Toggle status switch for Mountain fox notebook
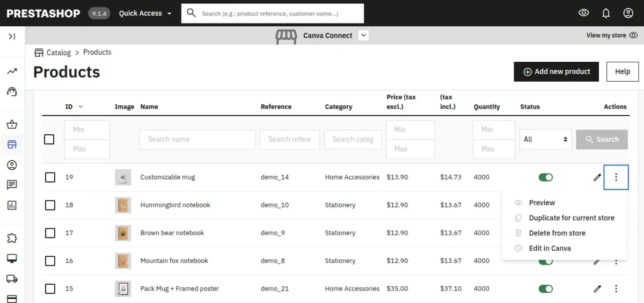 pyautogui.click(x=546, y=262)
